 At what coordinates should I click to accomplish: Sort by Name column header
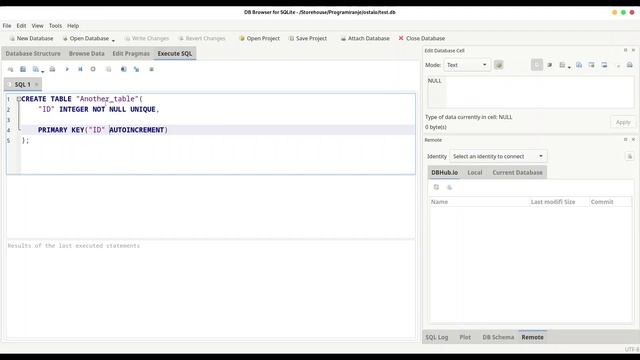(478, 202)
